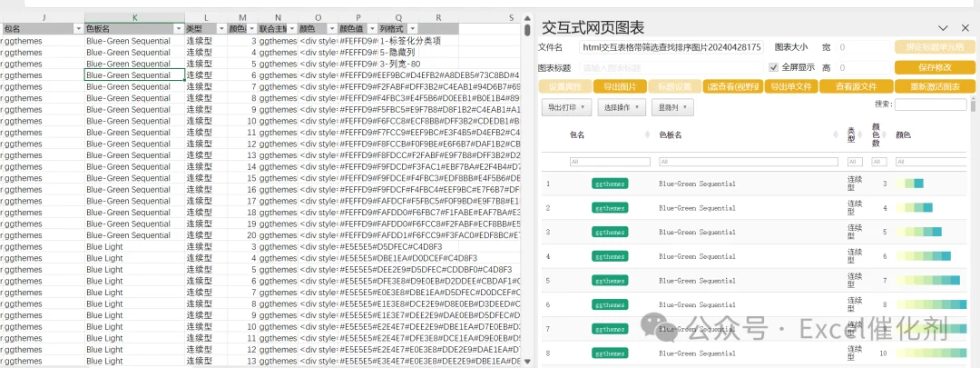The image size is (980, 368).
Task: Click the 颜色数 column filter box
Action: (x=879, y=162)
